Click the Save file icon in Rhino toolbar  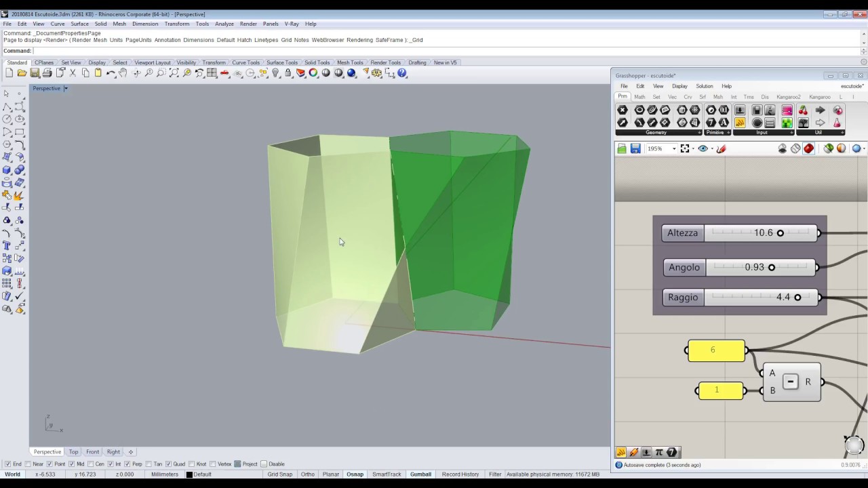click(34, 73)
